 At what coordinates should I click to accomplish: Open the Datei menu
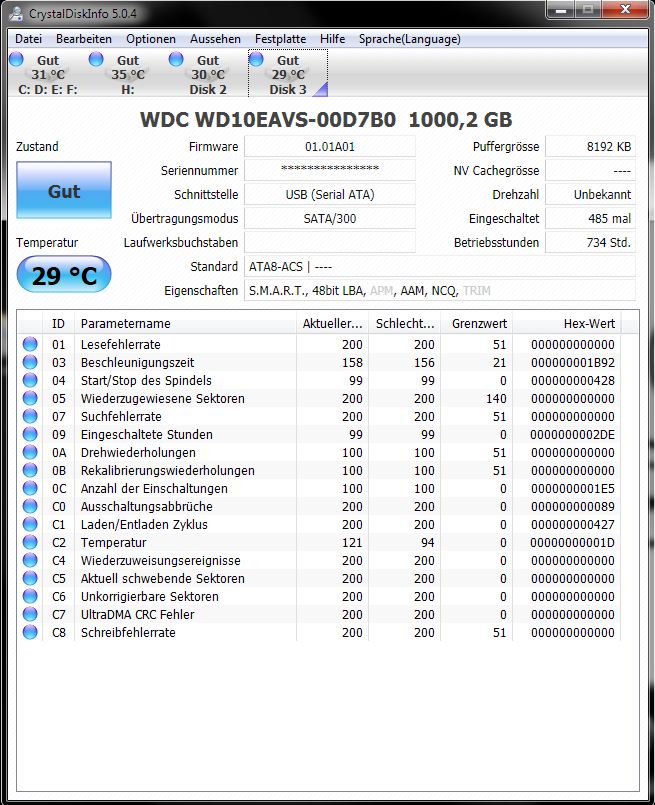[x=28, y=39]
